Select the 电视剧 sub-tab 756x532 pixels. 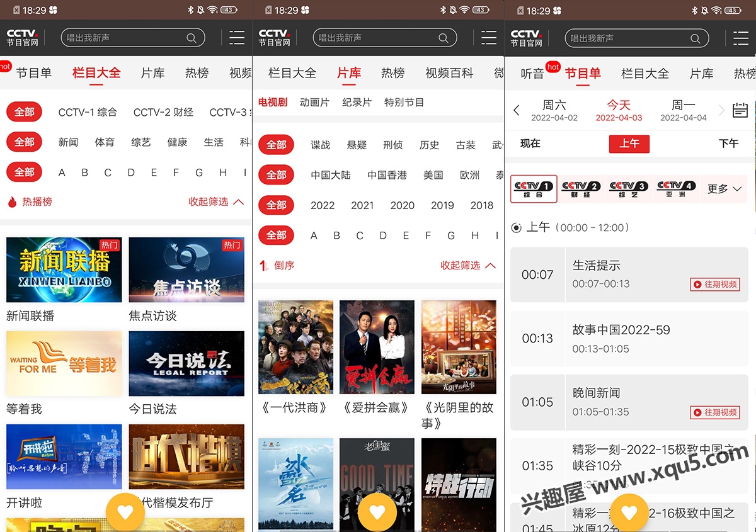click(273, 102)
